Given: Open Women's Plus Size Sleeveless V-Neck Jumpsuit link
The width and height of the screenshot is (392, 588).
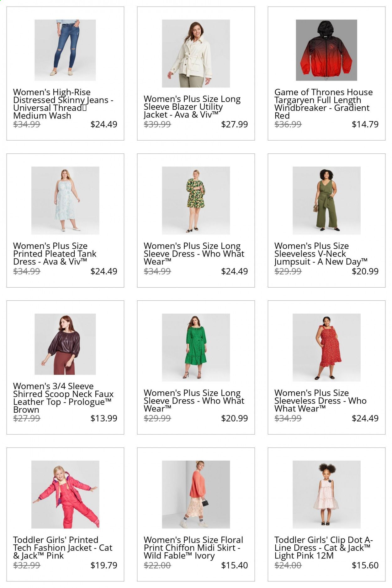Looking at the screenshot, I should [x=320, y=254].
